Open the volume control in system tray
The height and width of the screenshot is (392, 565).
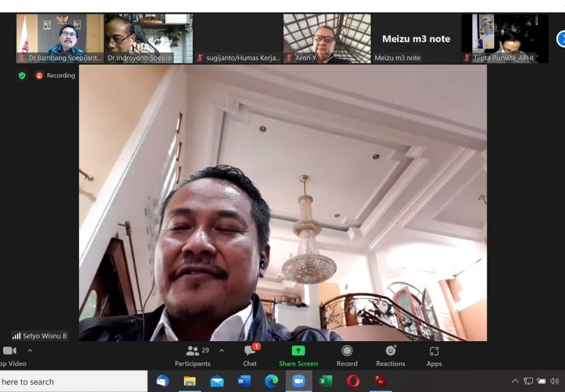tap(554, 381)
